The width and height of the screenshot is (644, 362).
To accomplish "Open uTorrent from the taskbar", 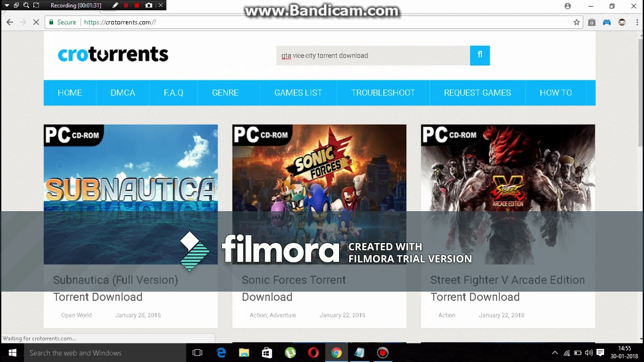I will pos(290,353).
